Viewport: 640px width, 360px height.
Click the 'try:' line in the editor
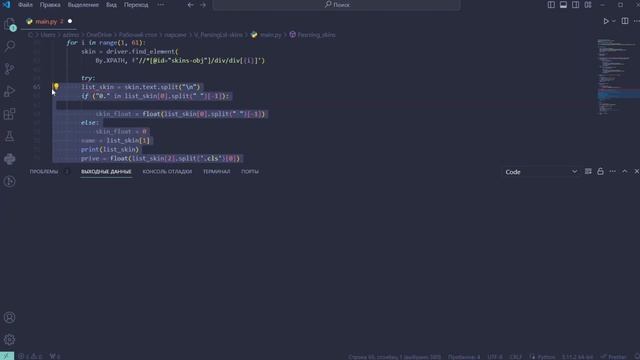[x=88, y=78]
